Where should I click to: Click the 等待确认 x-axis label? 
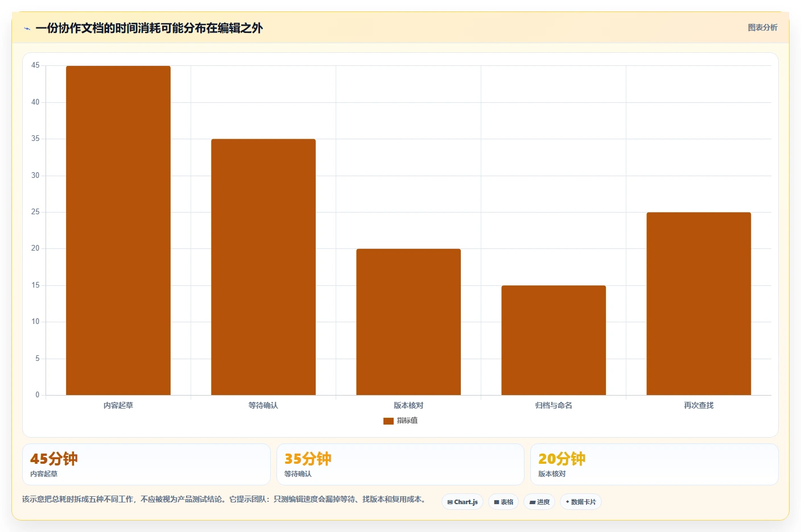click(263, 405)
